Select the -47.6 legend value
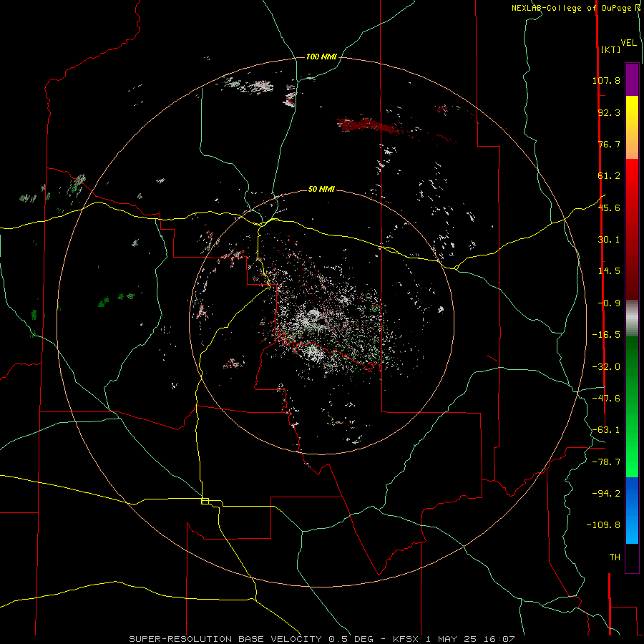Viewport: 644px width, 644px height. 606,399
